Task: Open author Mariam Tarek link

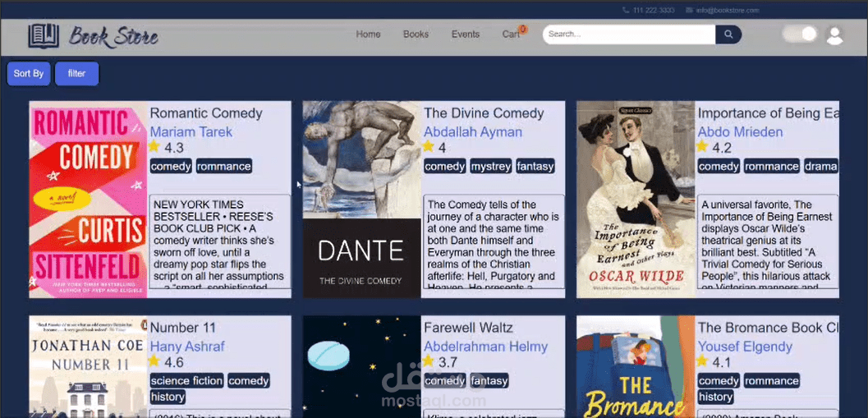Action: [191, 132]
